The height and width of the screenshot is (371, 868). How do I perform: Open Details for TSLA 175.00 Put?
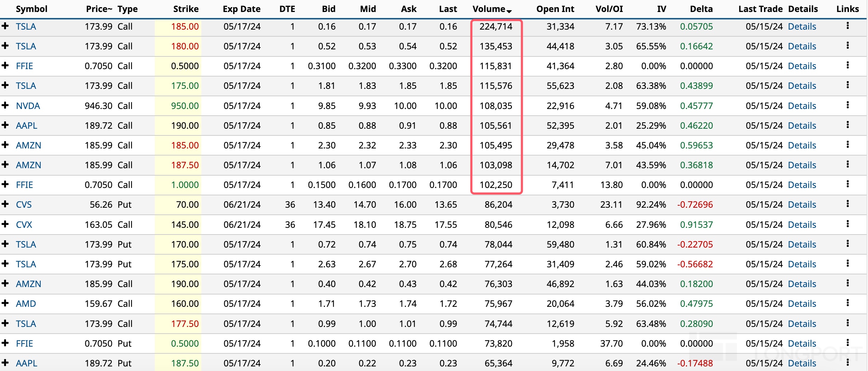click(x=802, y=264)
